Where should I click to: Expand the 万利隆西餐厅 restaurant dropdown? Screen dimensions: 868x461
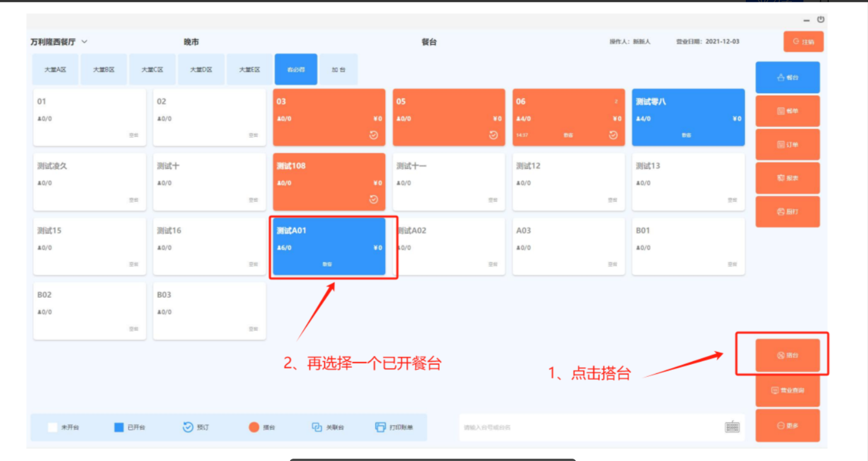pos(85,41)
